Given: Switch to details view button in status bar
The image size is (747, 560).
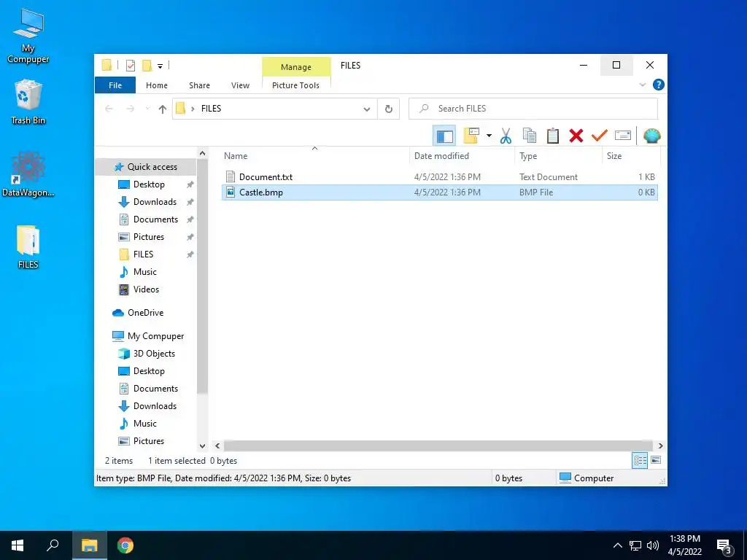Looking at the screenshot, I should click(x=640, y=460).
